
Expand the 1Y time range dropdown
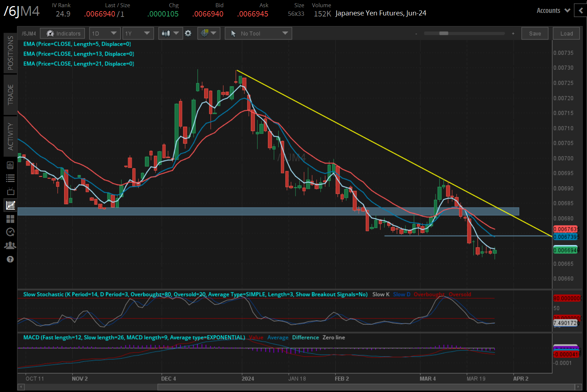138,33
